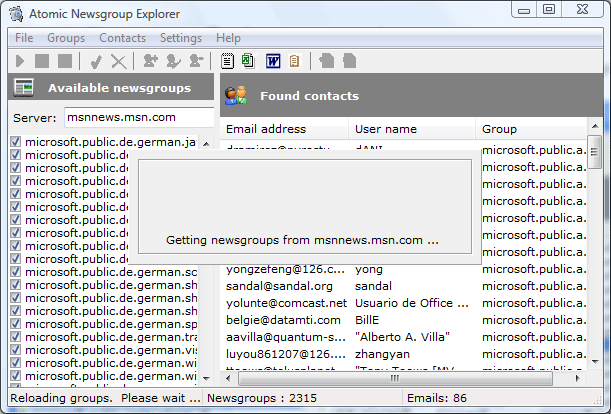Click the last grey page icon in toolbar
The image size is (611, 414).
click(x=350, y=61)
